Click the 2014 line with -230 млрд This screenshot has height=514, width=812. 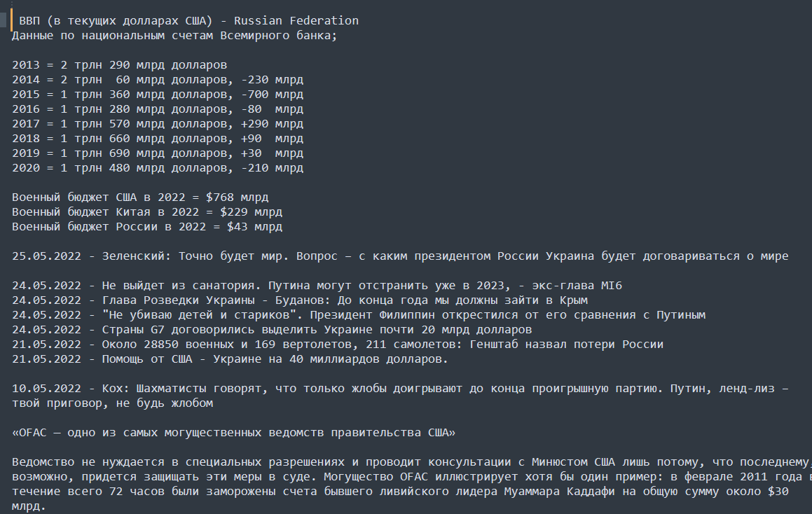(x=158, y=80)
